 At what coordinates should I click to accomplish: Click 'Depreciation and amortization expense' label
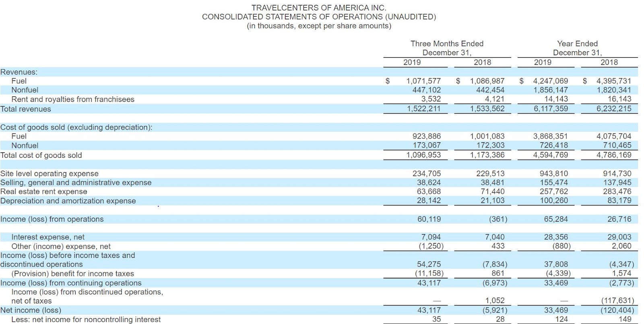click(68, 201)
